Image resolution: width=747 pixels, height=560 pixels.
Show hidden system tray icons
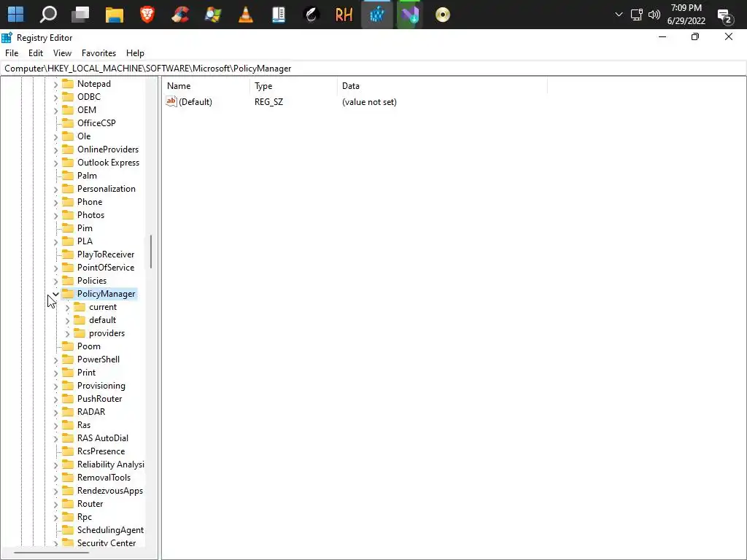pyautogui.click(x=619, y=15)
